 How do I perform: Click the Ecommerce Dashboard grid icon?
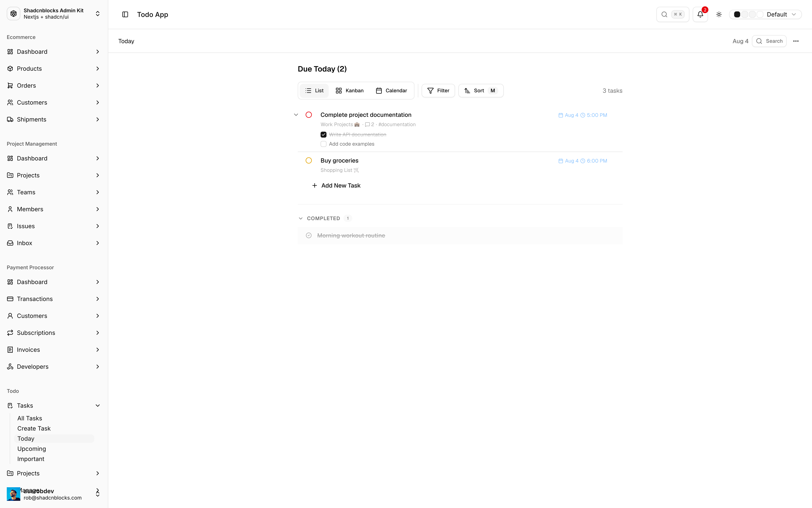click(x=10, y=52)
